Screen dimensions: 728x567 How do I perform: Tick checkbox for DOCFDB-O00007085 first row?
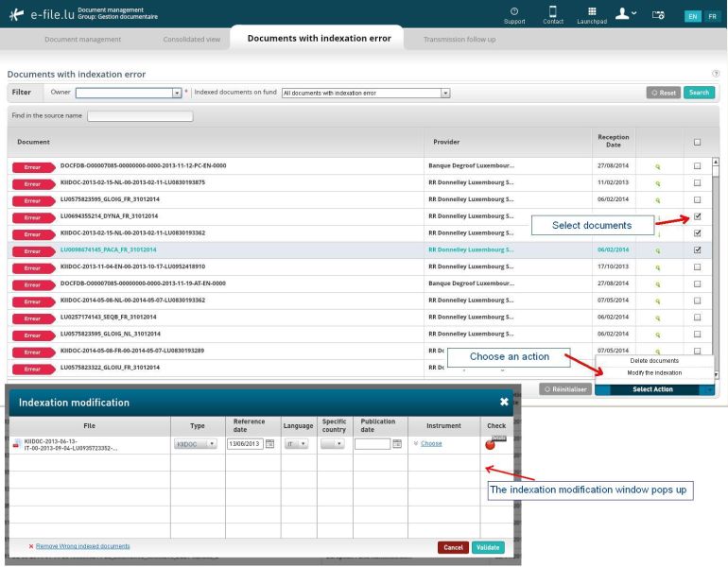(698, 166)
